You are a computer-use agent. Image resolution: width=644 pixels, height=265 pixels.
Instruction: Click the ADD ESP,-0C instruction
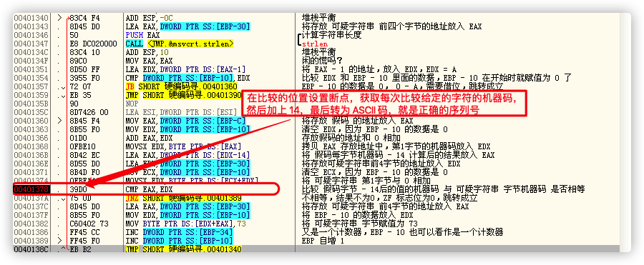[x=150, y=18]
